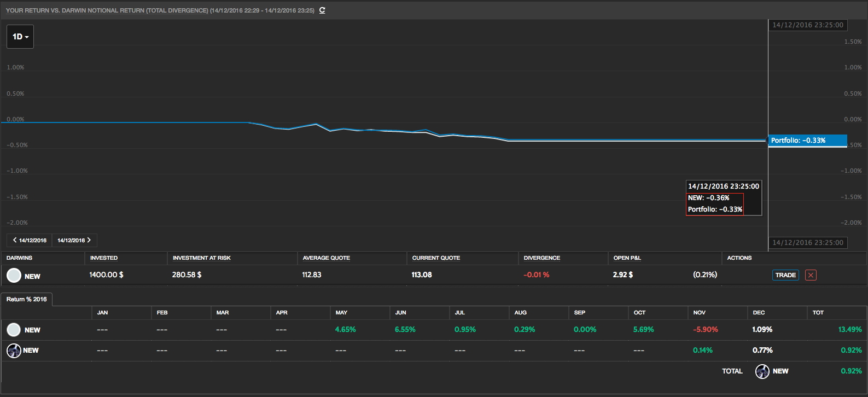
Task: Go to previous date 14/12/2016
Action: pos(30,240)
